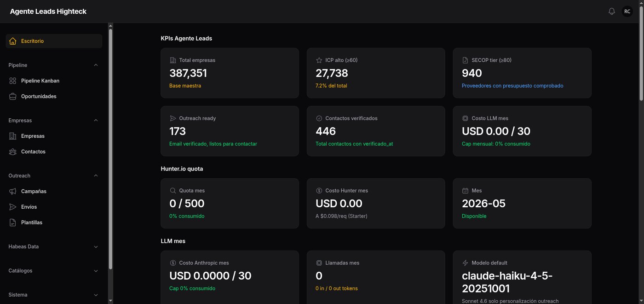Image resolution: width=644 pixels, height=304 pixels.
Task: Click the Costo Hunter mes dollar icon
Action: [x=319, y=191]
